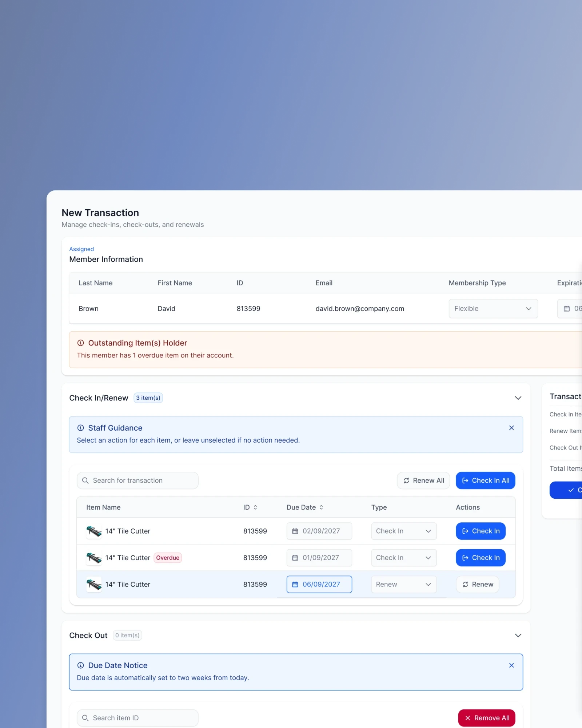
Task: Collapse the Check Out section
Action: 518,636
